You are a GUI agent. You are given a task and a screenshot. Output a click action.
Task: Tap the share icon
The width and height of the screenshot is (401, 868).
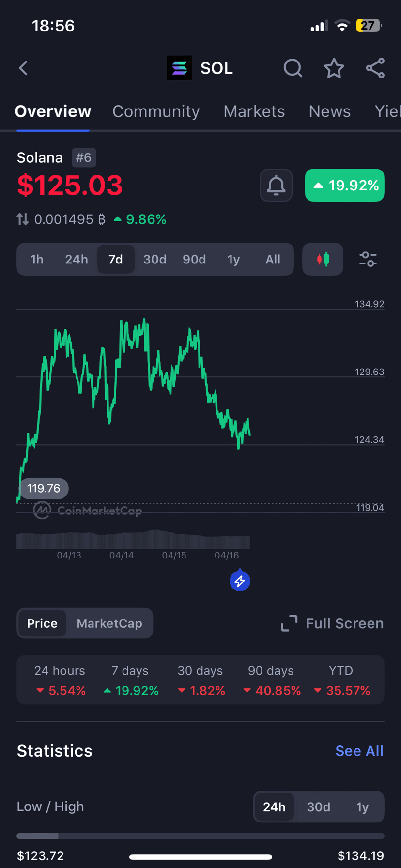pyautogui.click(x=375, y=68)
